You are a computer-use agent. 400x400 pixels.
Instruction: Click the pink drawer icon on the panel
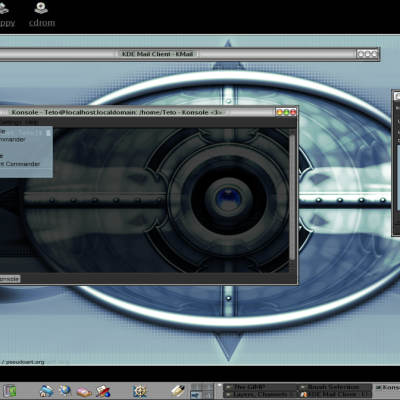click(x=84, y=391)
